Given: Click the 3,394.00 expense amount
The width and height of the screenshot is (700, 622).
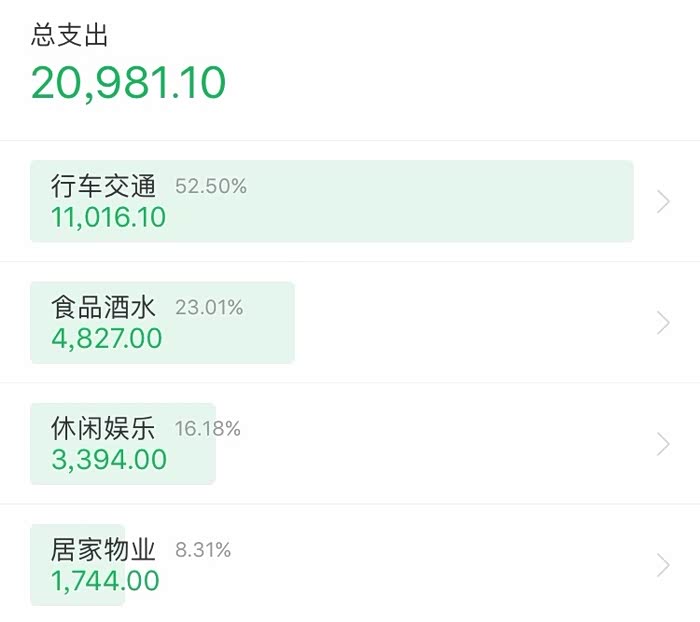Looking at the screenshot, I should (109, 460).
